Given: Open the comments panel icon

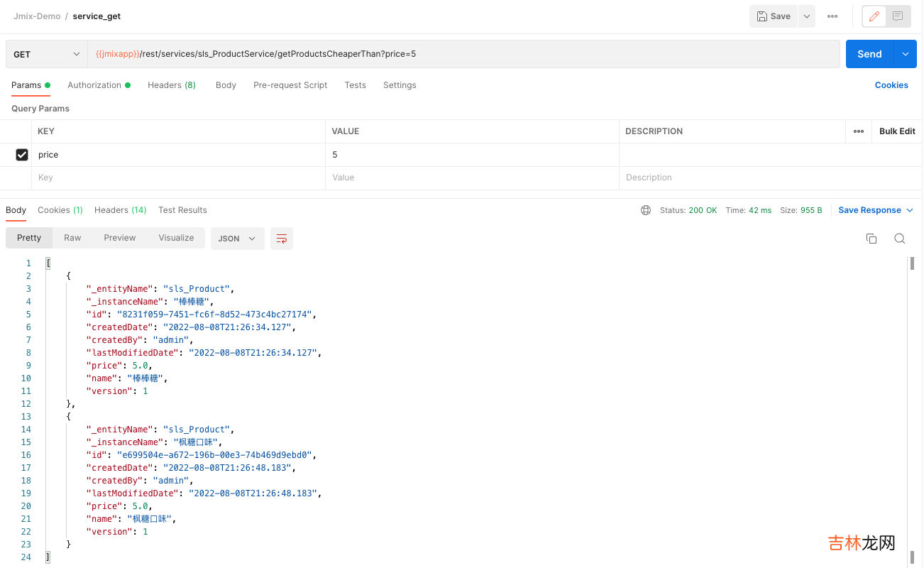Looking at the screenshot, I should (x=898, y=16).
